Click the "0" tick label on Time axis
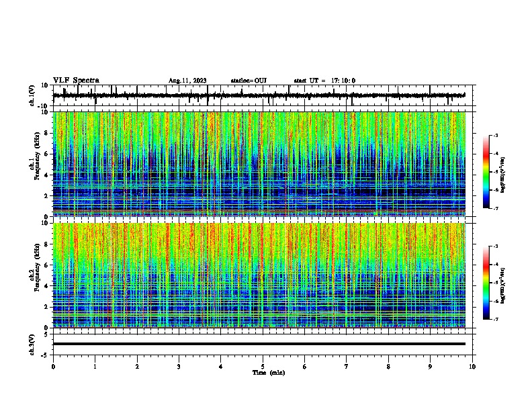Screen dimensions: 532x411 point(53,367)
